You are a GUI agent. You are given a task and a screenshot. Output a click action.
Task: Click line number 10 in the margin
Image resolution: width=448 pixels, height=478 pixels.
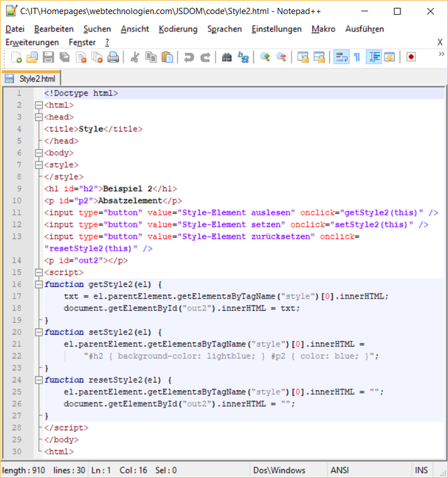click(x=17, y=201)
